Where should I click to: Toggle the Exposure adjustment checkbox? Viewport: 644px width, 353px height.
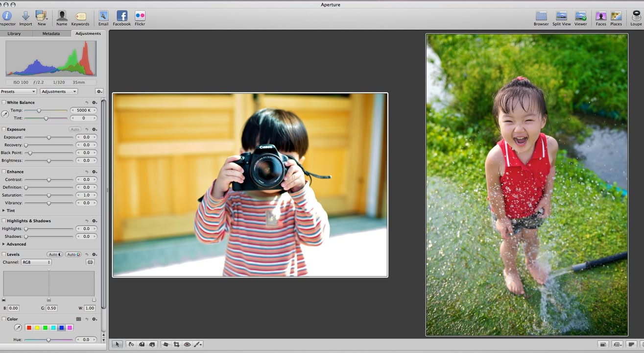(4, 129)
